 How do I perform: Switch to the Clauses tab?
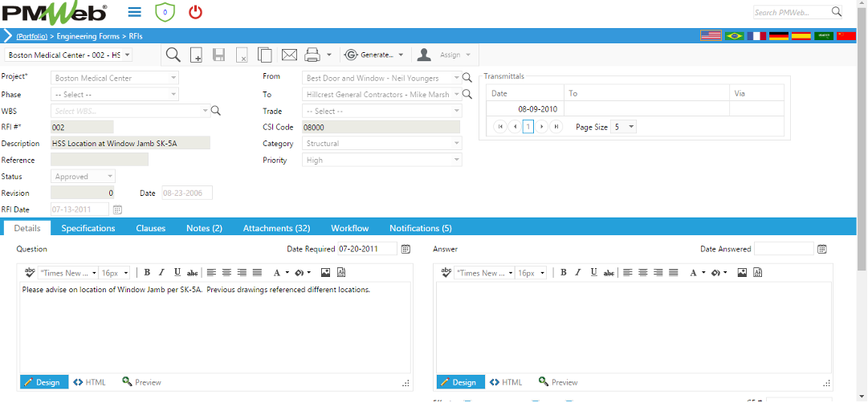tap(151, 228)
